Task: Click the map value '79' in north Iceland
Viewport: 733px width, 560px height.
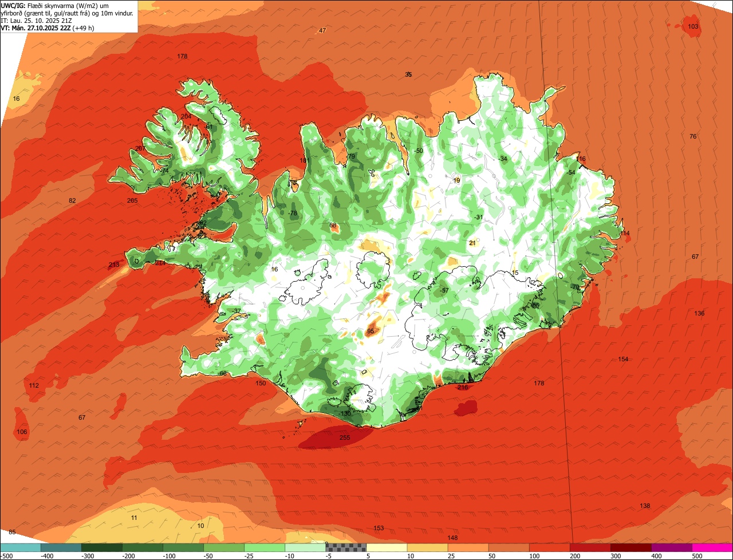Action: (352, 156)
